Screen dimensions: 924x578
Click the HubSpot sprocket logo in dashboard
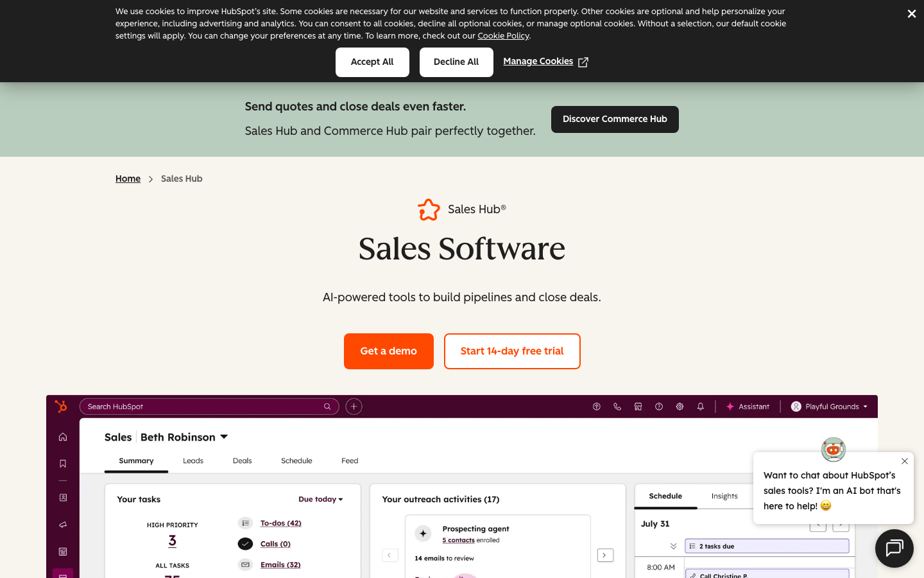point(61,406)
